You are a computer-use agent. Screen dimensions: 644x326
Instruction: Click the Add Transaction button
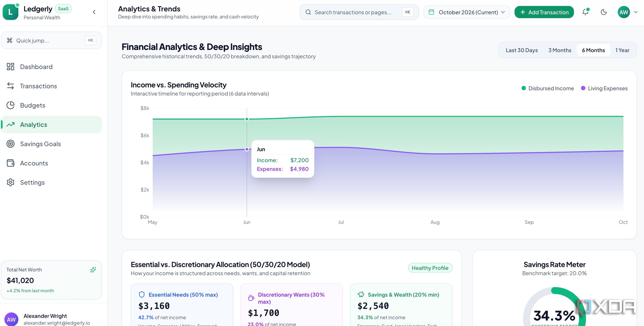544,12
